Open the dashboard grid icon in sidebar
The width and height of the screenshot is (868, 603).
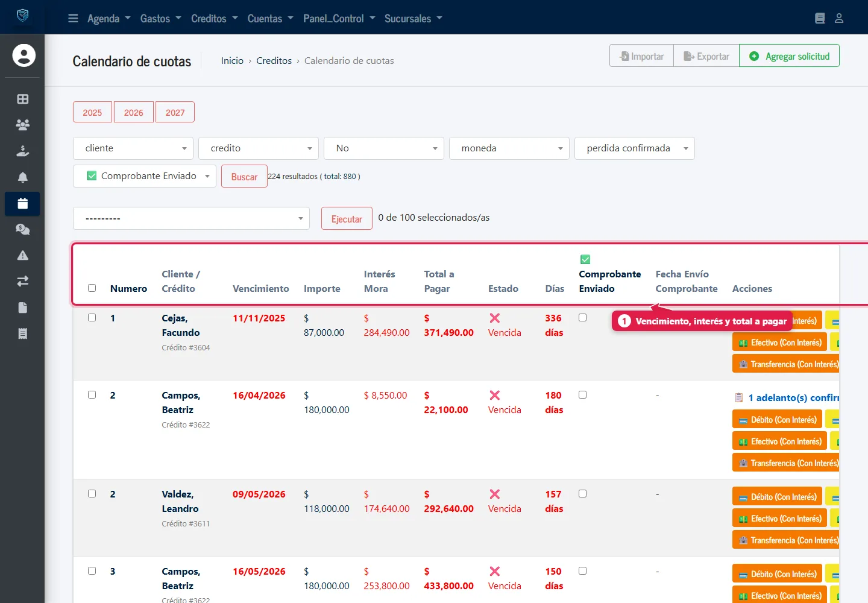pos(23,99)
